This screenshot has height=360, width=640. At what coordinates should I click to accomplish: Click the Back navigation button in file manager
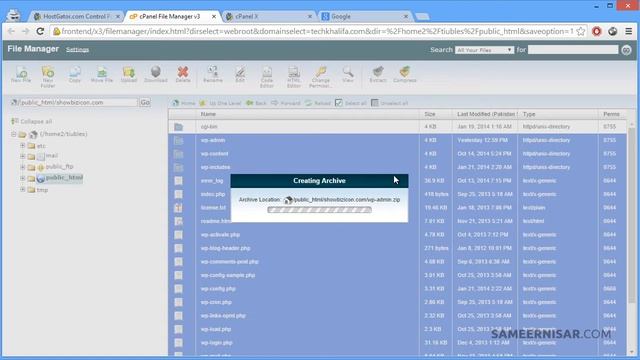point(256,103)
